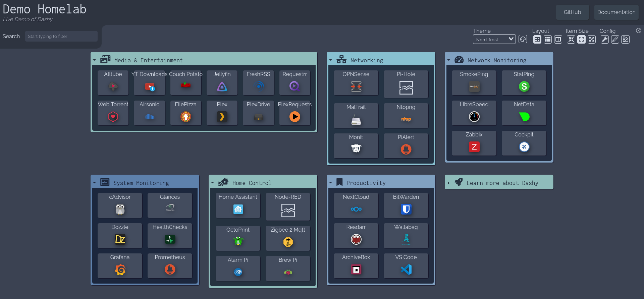
Task: Open app config wrench settings
Action: coord(605,40)
